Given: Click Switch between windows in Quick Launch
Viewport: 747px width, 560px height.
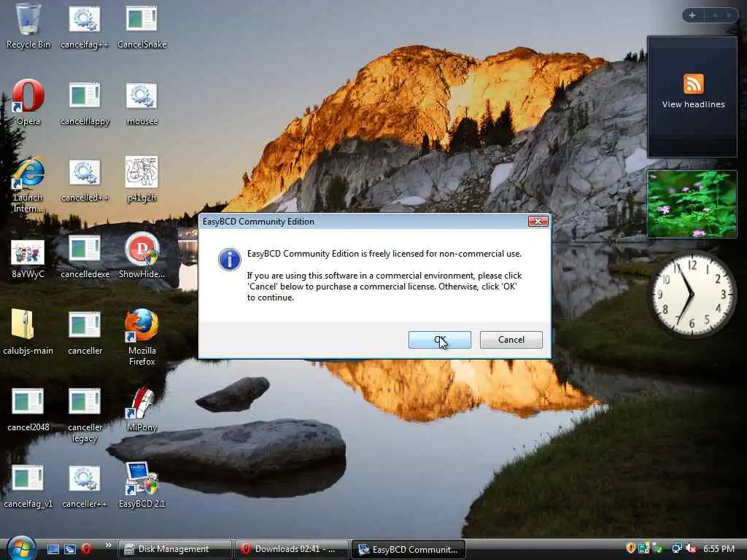Looking at the screenshot, I should pyautogui.click(x=70, y=549).
